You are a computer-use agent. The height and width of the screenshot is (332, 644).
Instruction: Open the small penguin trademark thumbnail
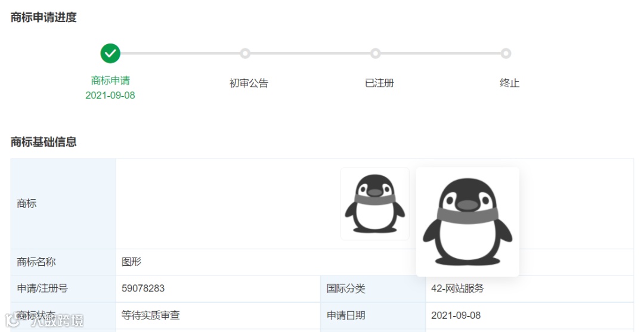point(375,203)
